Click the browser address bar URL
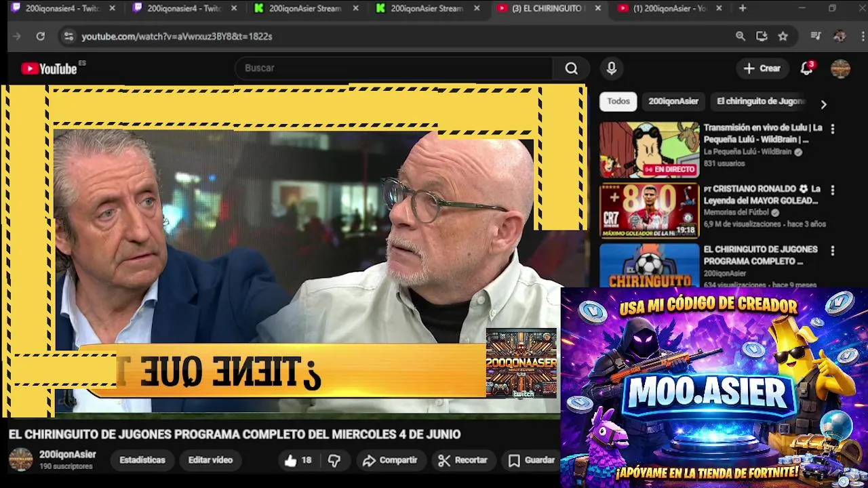Image resolution: width=868 pixels, height=488 pixels. (176, 36)
